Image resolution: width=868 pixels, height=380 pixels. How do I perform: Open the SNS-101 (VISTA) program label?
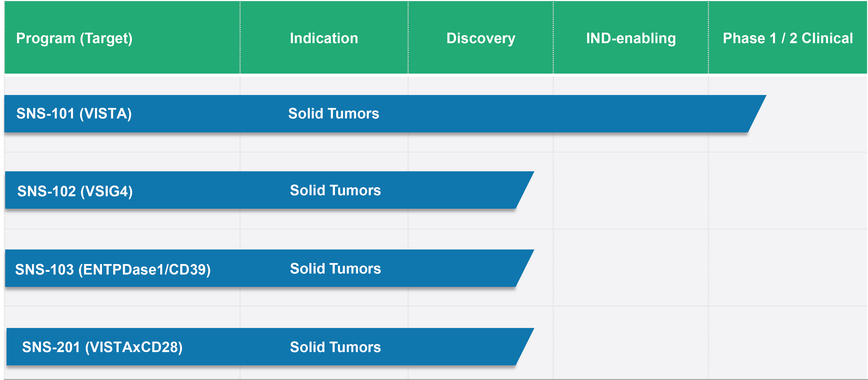click(x=74, y=114)
